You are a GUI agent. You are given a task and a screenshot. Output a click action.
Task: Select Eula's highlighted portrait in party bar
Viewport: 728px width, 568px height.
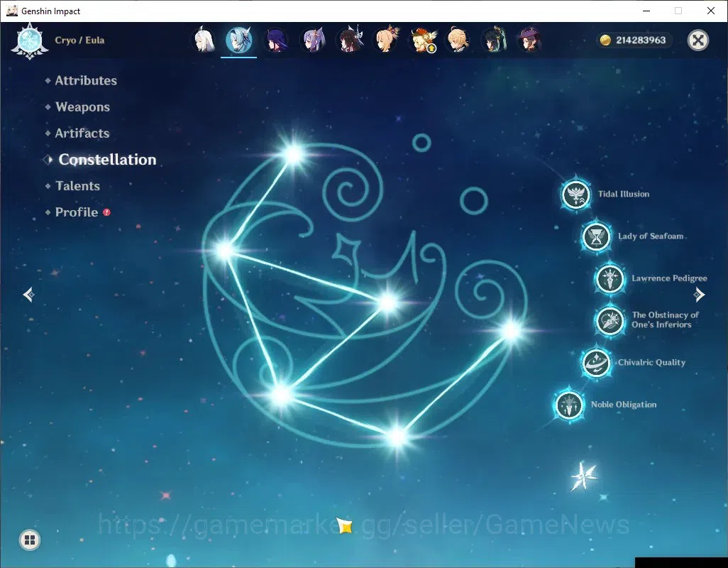pyautogui.click(x=238, y=40)
